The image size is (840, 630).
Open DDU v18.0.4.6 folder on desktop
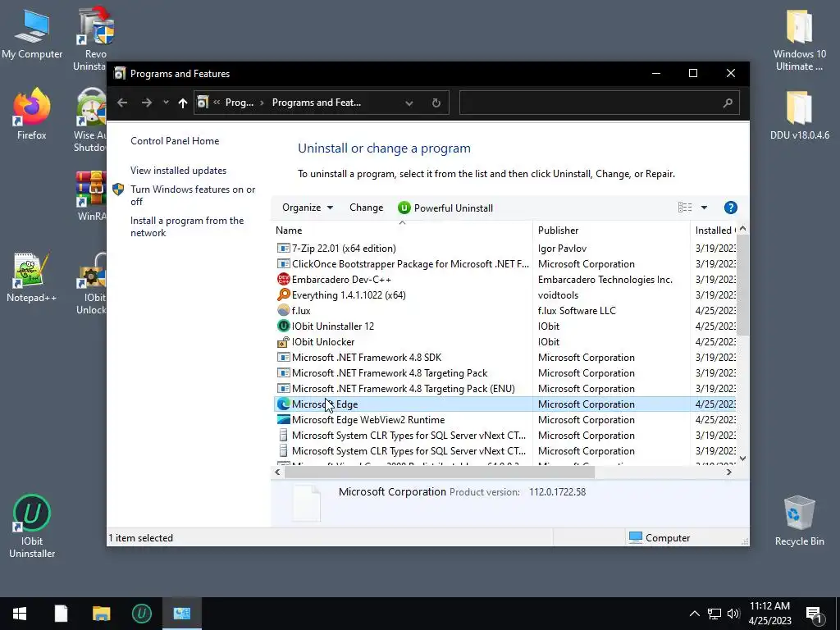pyautogui.click(x=799, y=115)
